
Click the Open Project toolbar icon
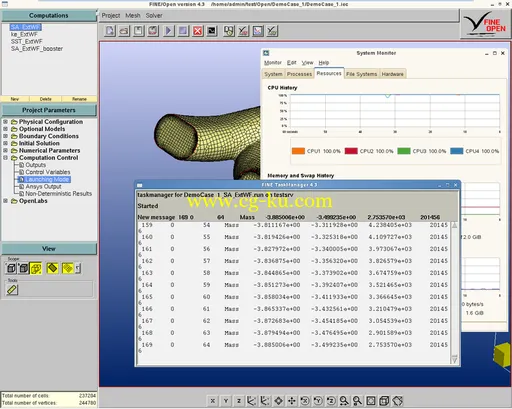click(124, 31)
